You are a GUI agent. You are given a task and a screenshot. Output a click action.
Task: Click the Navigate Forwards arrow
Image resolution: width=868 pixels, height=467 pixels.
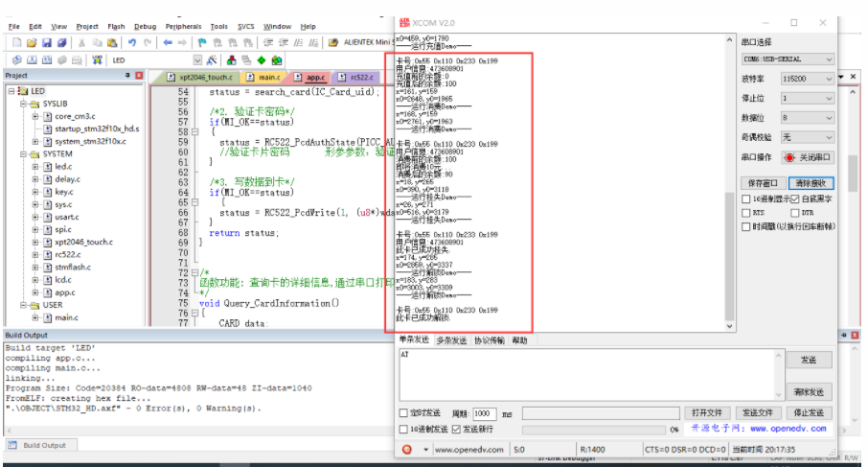pos(182,42)
